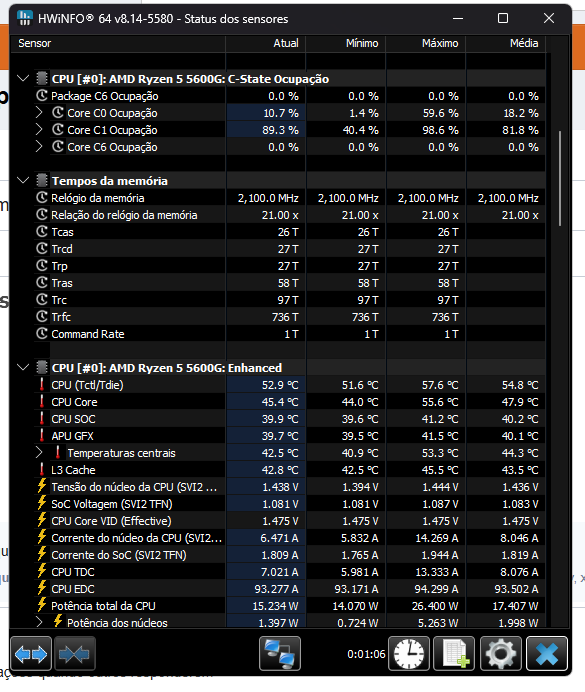Click the thermometer icon beside L3 Cache
Screen dimensions: 585x692
(42, 470)
